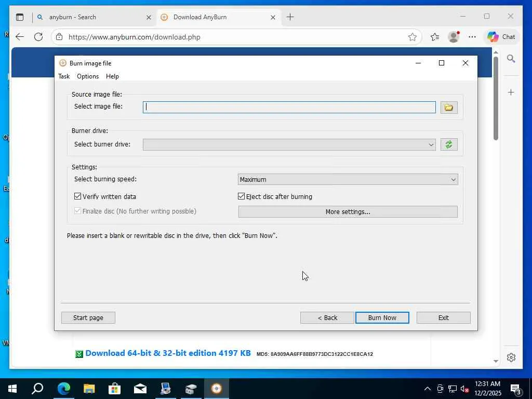Maximize the Burn image file window

tap(442, 63)
